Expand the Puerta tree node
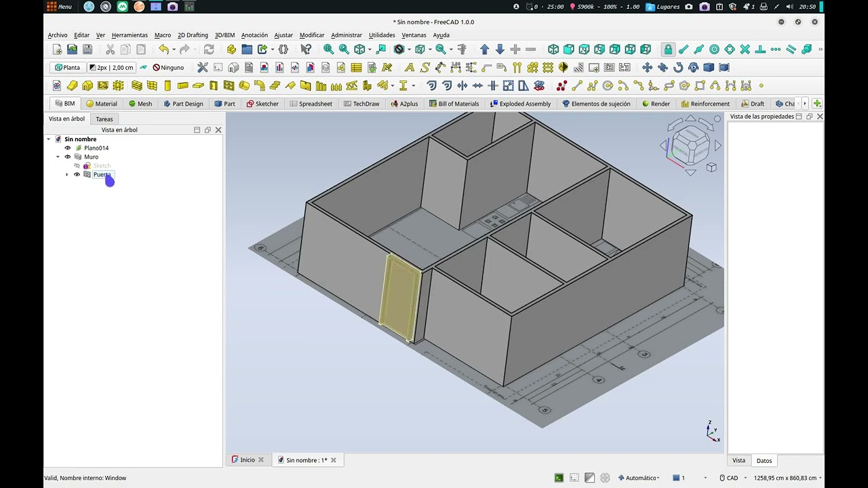The width and height of the screenshot is (868, 488). pyautogui.click(x=66, y=174)
